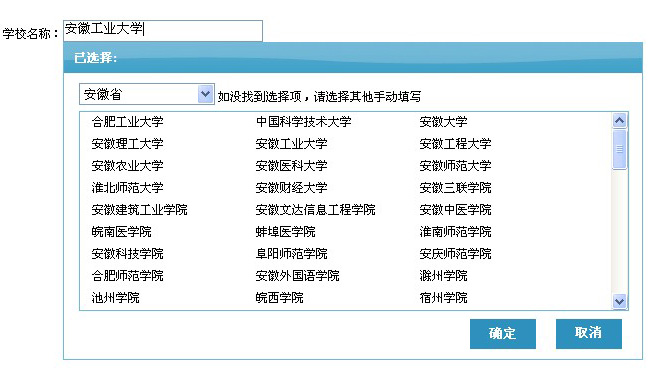This screenshot has width=650, height=383.
Task: Select 安徽建筑工业学院 from the list
Action: tap(139, 210)
